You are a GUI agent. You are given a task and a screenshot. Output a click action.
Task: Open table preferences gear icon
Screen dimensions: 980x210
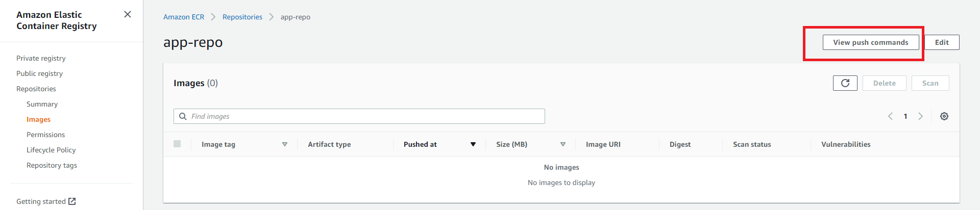point(944,116)
